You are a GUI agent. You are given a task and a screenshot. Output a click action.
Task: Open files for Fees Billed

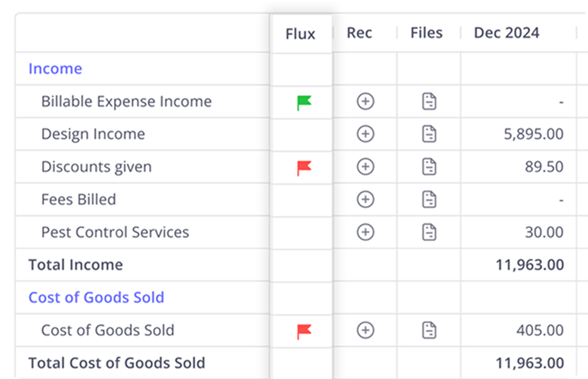[429, 199]
